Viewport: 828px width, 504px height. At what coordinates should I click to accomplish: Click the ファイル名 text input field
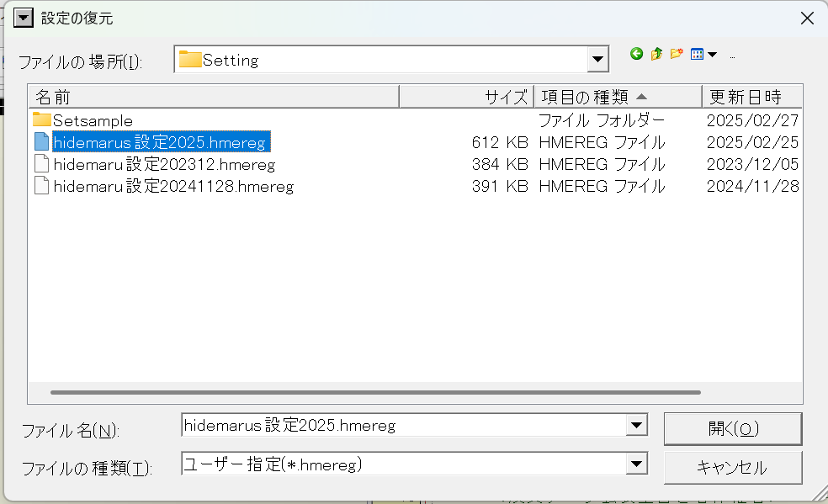404,426
